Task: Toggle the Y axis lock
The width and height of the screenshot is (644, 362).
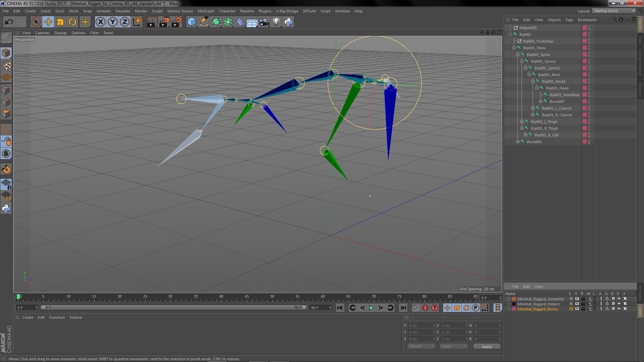Action: click(113, 22)
